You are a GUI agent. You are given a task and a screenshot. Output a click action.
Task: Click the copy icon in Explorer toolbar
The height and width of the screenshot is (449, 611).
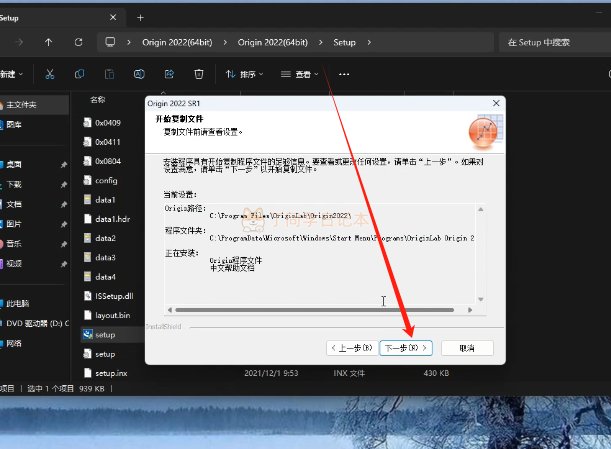click(x=78, y=74)
